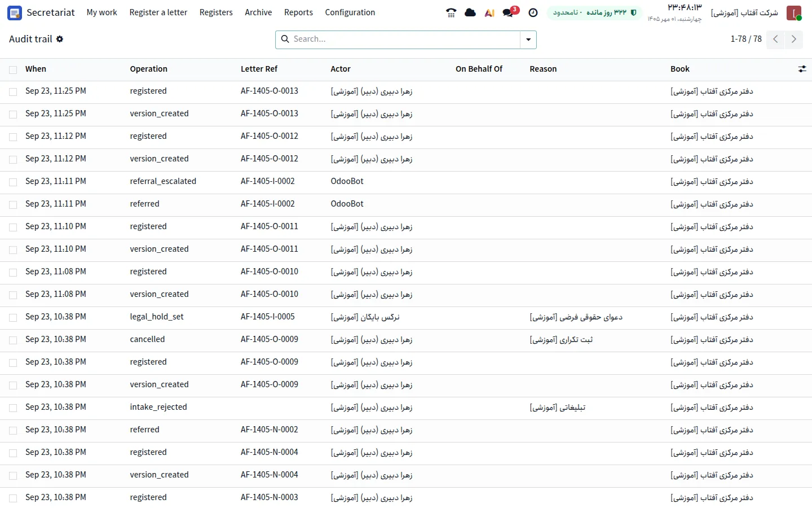Open optional columns adjust icon
This screenshot has width=812, height=508.
coord(802,69)
